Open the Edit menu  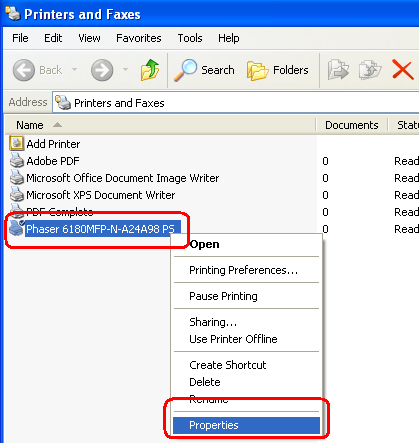53,38
